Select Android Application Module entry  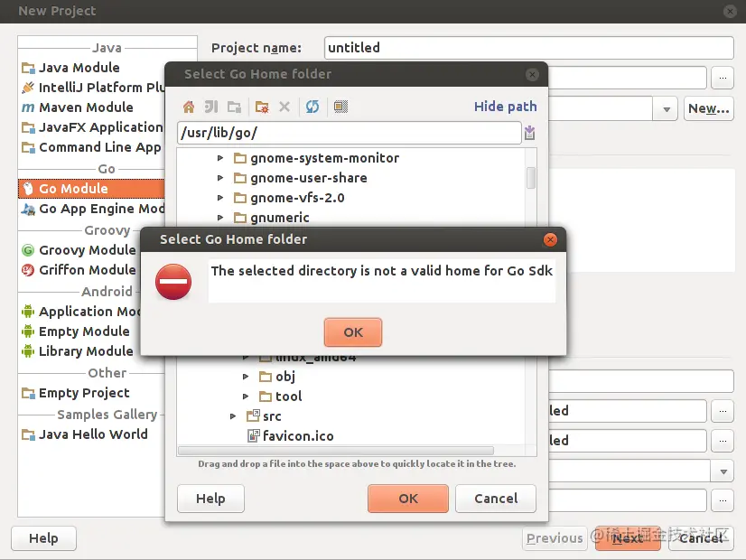[x=79, y=312]
